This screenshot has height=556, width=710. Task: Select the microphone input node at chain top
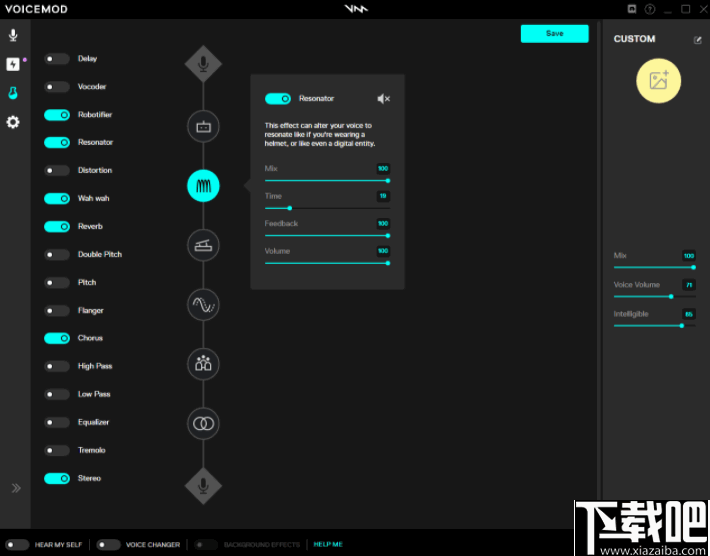pos(203,64)
